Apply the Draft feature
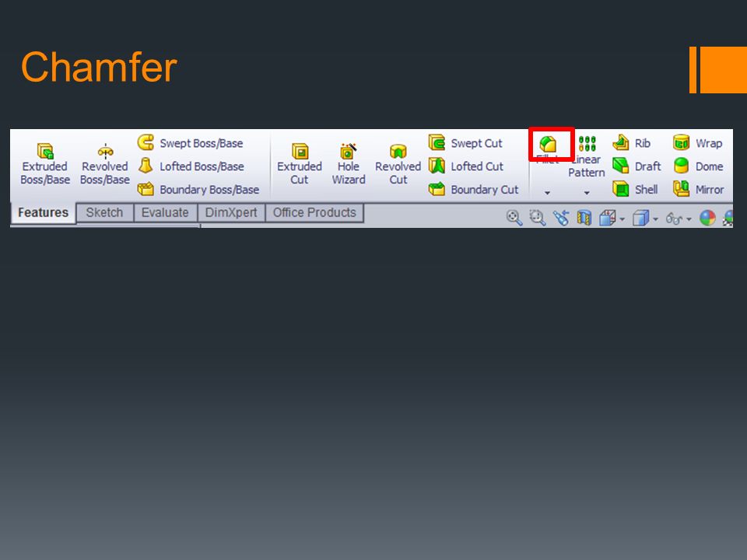 click(637, 166)
